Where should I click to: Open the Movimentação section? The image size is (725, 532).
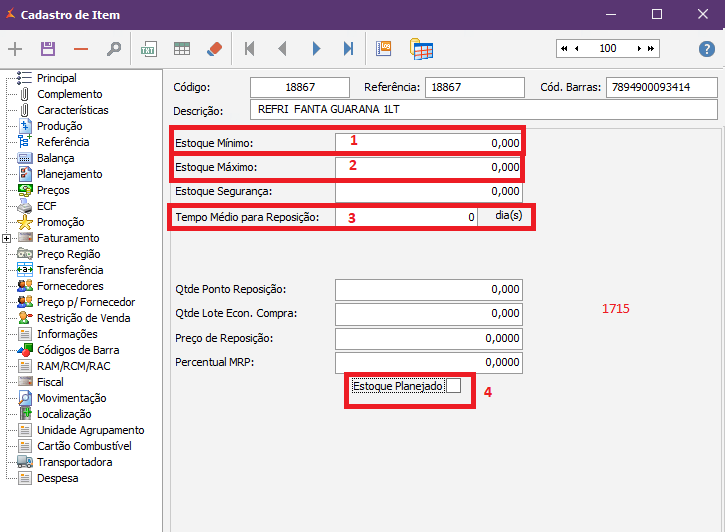72,398
